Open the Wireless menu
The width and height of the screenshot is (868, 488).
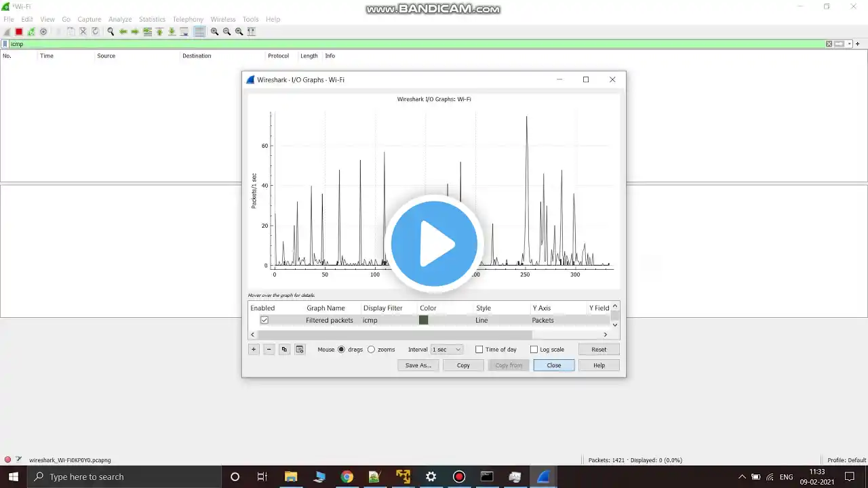(x=223, y=20)
